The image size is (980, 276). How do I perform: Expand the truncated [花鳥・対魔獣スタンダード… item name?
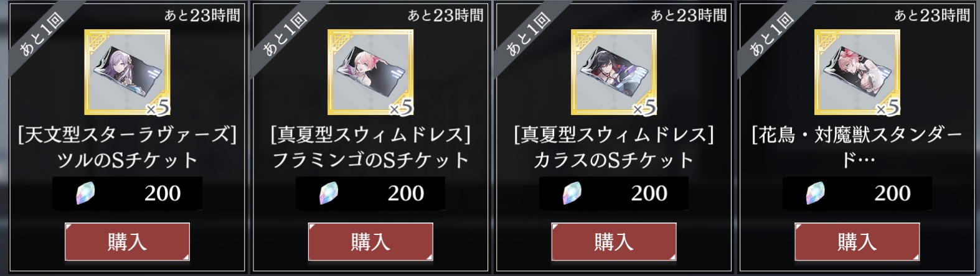pos(857,147)
